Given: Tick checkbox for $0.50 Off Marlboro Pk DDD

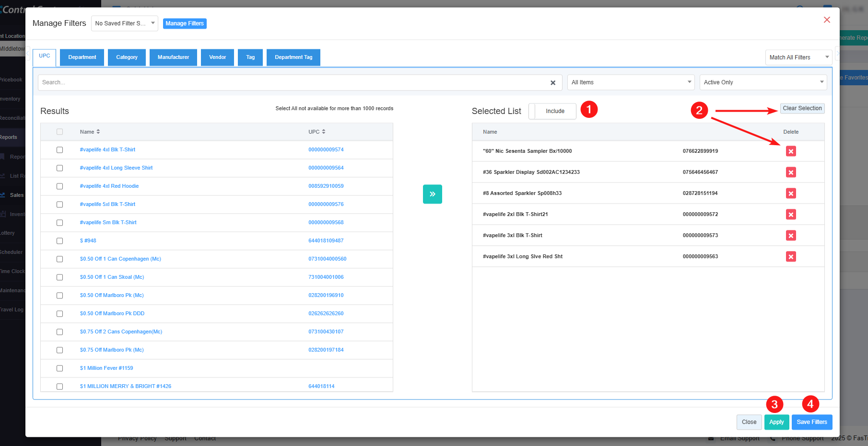Looking at the screenshot, I should (60, 314).
